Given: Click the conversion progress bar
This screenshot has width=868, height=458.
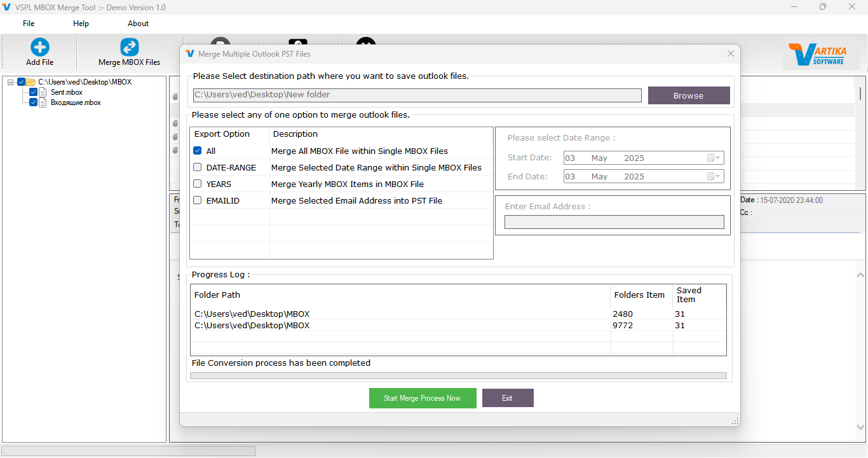Looking at the screenshot, I should [458, 376].
